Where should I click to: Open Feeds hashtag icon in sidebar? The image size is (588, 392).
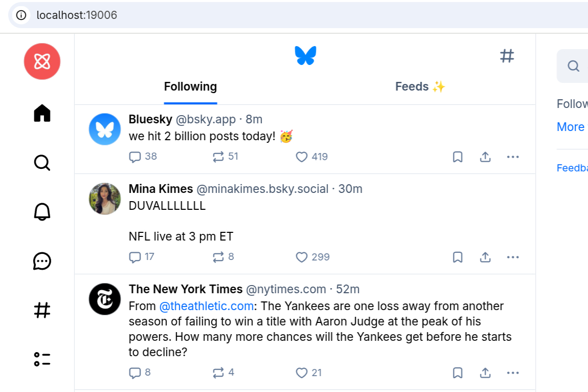[42, 310]
